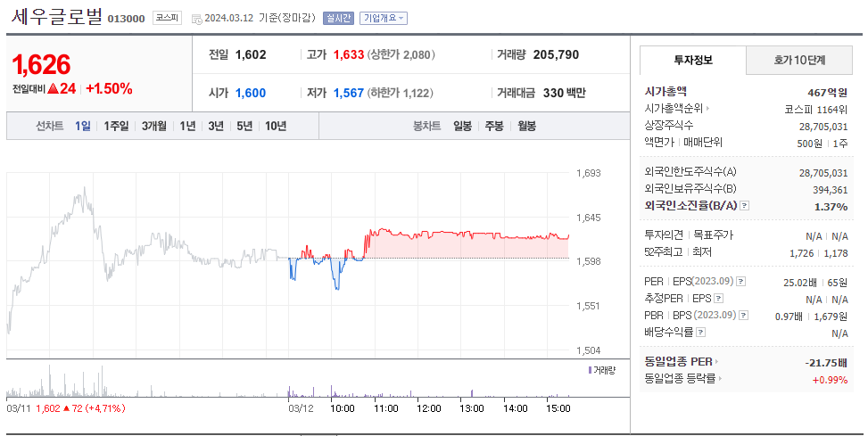Expand the 동일업종 PER arrow link
Screen dimensions: 868x436
point(716,362)
